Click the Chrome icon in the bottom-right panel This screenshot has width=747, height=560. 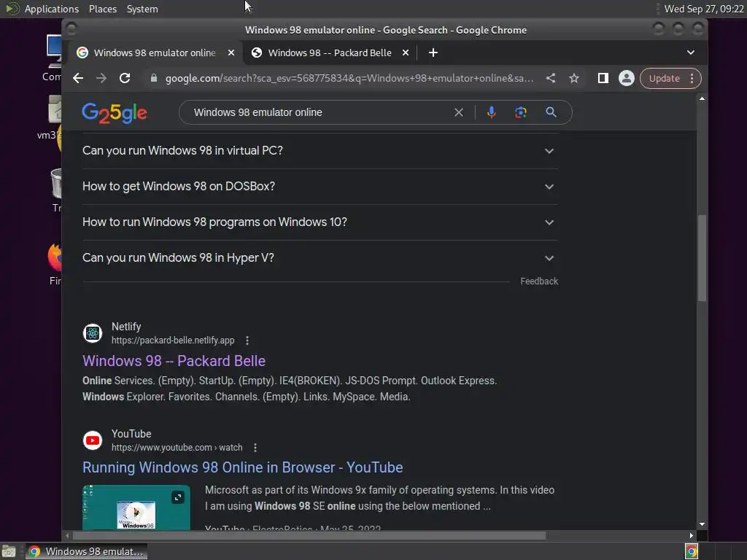point(692,551)
